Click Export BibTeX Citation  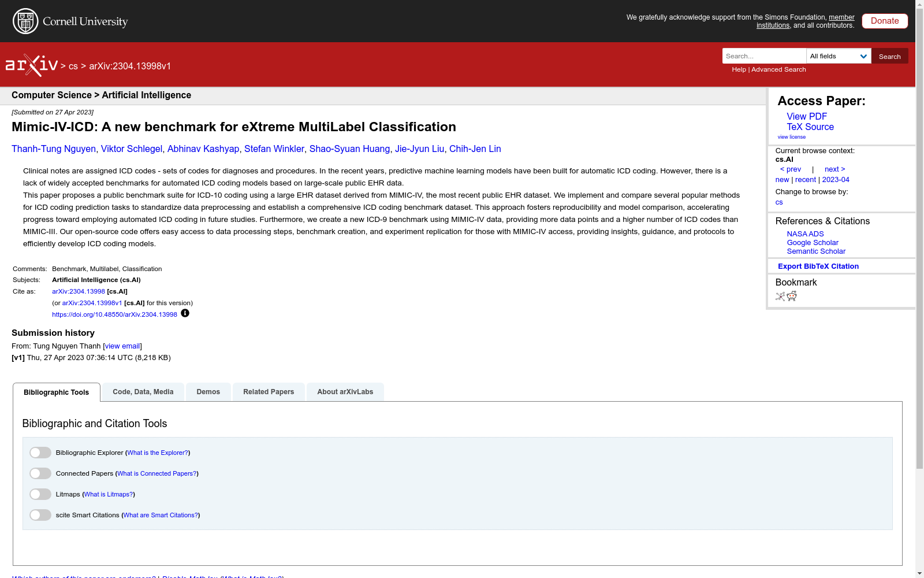tap(818, 266)
